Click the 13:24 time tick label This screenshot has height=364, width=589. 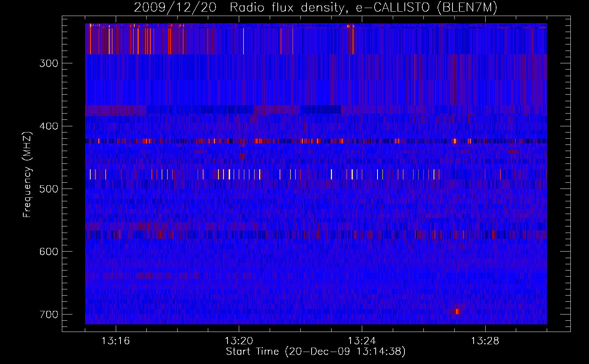click(362, 341)
